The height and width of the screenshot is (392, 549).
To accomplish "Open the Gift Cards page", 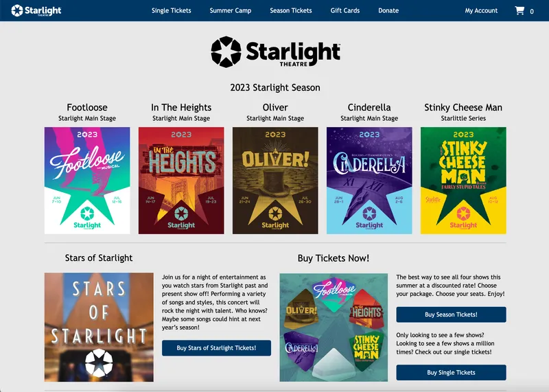I will [x=345, y=10].
